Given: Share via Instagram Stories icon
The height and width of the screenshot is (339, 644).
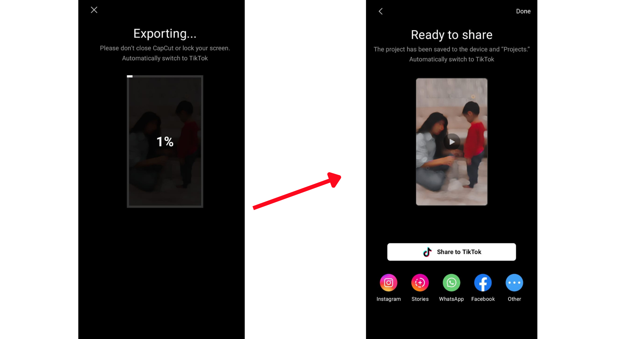Looking at the screenshot, I should tap(420, 282).
